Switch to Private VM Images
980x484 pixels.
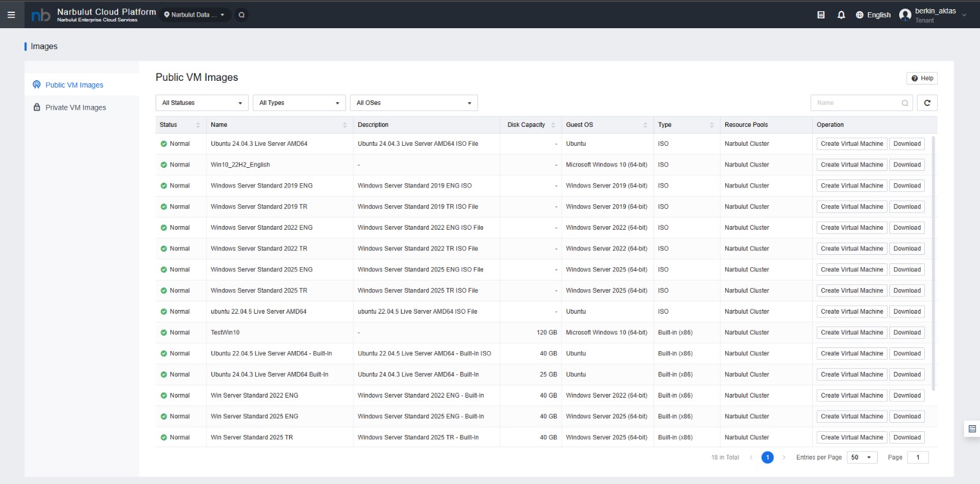[x=75, y=107]
